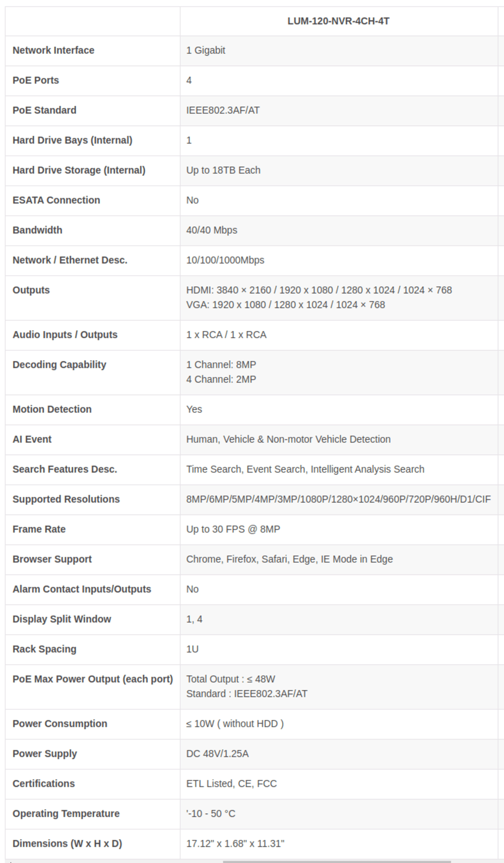The width and height of the screenshot is (504, 863).
Task: Select the LUM-120-NVR-4CH-4T column header
Action: pyautogui.click(x=338, y=21)
